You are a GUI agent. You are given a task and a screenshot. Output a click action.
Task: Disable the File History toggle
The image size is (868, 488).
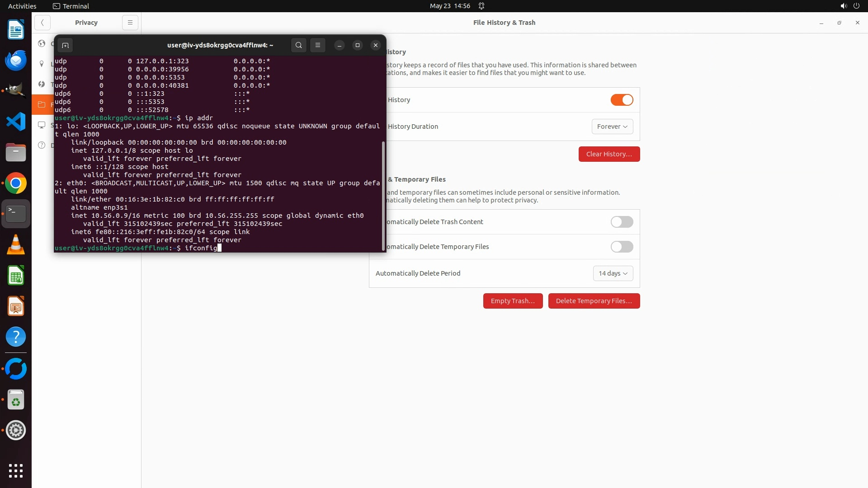click(x=622, y=100)
